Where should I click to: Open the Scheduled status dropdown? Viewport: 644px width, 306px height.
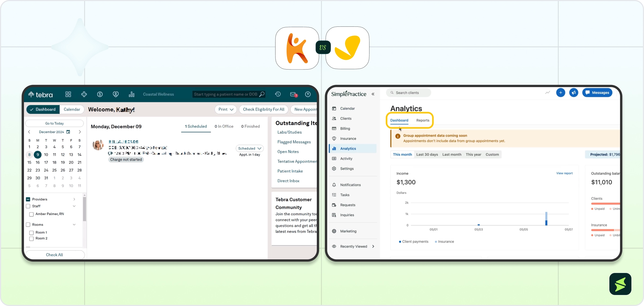[x=250, y=148]
